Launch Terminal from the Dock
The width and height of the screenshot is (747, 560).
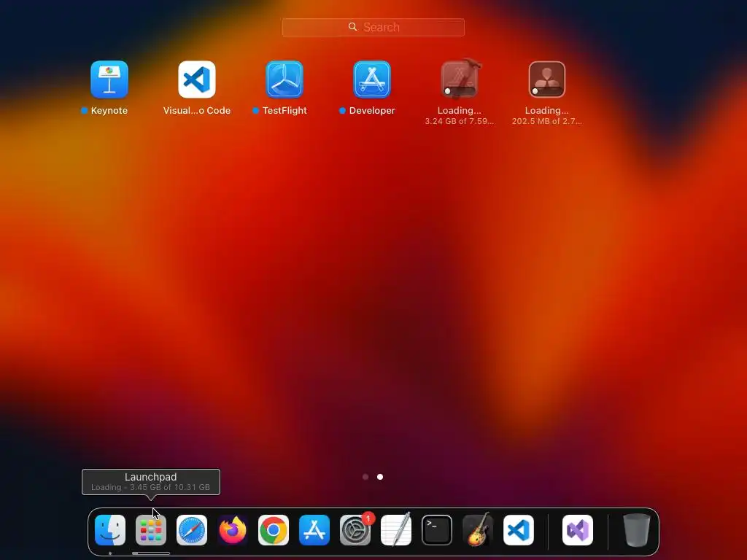click(x=437, y=530)
